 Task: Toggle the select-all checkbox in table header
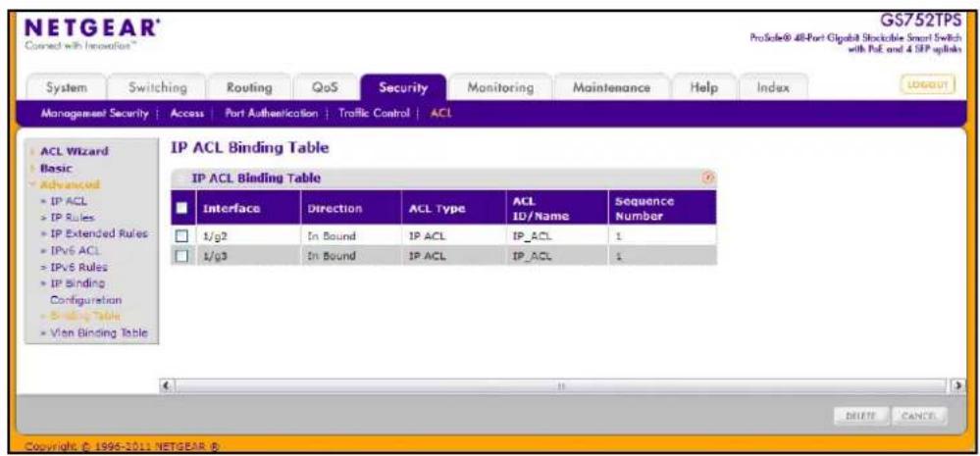pyautogui.click(x=182, y=208)
